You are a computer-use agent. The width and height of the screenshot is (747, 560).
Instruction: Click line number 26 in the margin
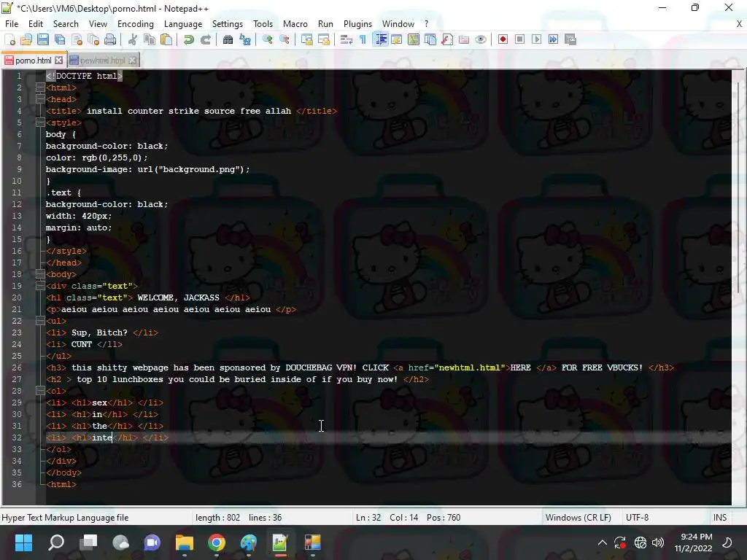pyautogui.click(x=17, y=367)
